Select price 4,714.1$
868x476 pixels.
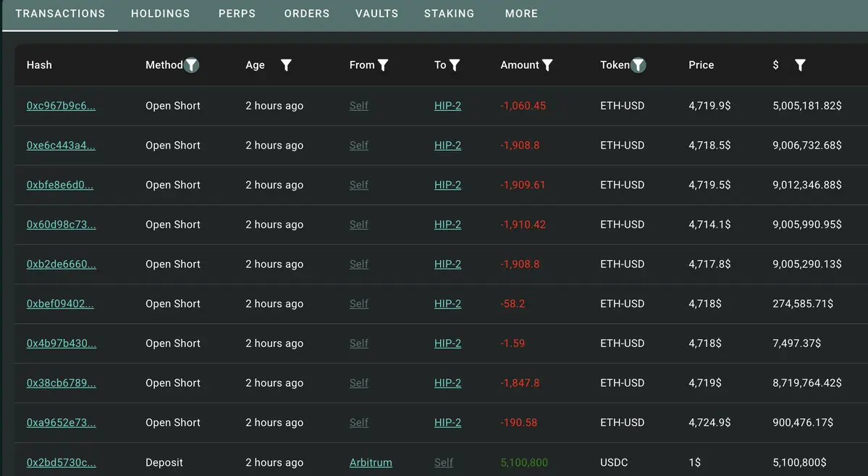tap(709, 225)
